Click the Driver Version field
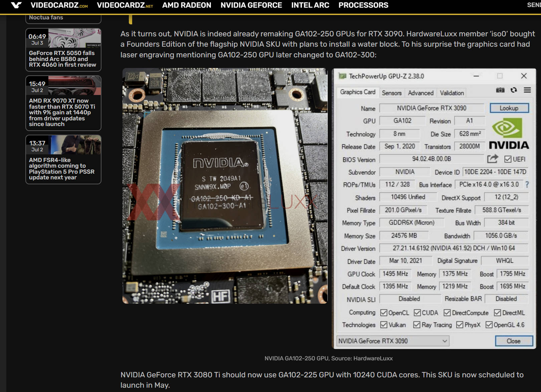Image resolution: width=541 pixels, height=392 pixels. tap(454, 248)
